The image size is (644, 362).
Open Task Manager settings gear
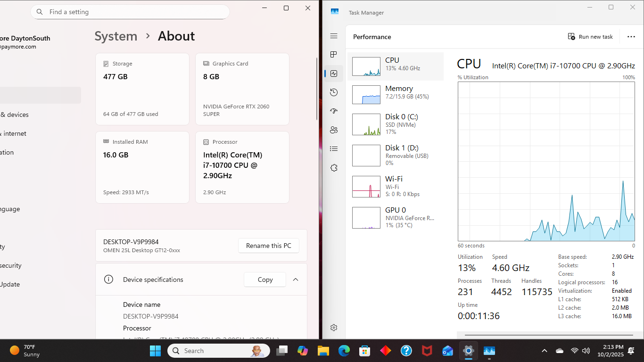tap(334, 328)
